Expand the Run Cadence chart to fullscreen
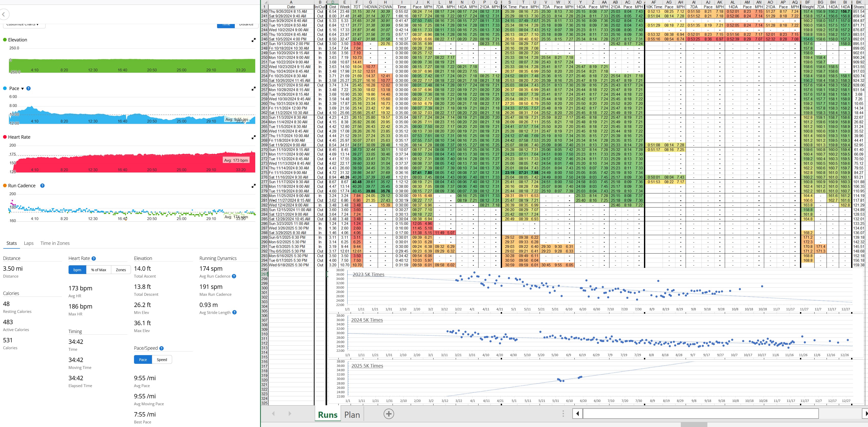The height and width of the screenshot is (427, 868). pos(253,186)
